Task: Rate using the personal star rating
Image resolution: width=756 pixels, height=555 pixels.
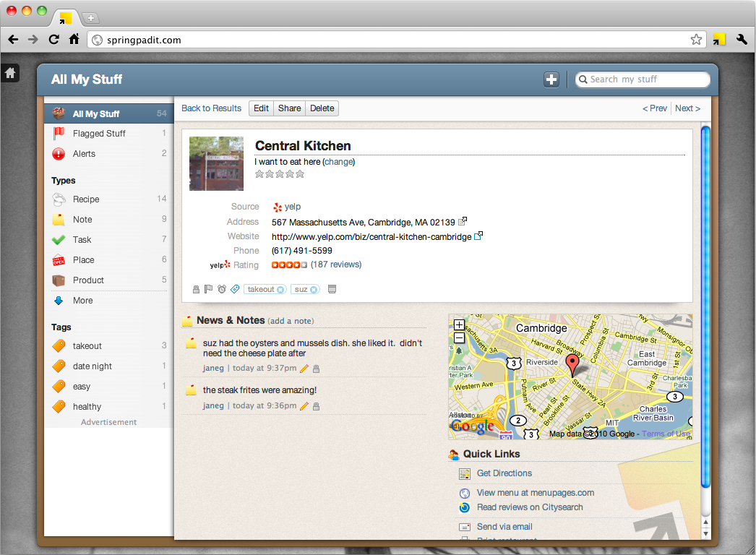Action: tap(280, 174)
